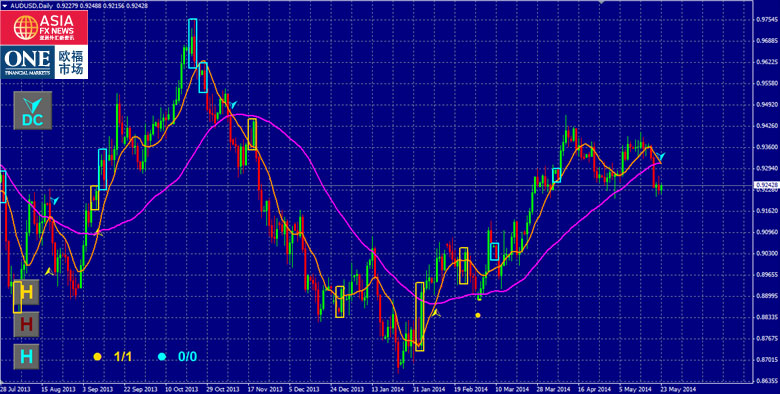Open the ONE Financial Markets logo

44,62
